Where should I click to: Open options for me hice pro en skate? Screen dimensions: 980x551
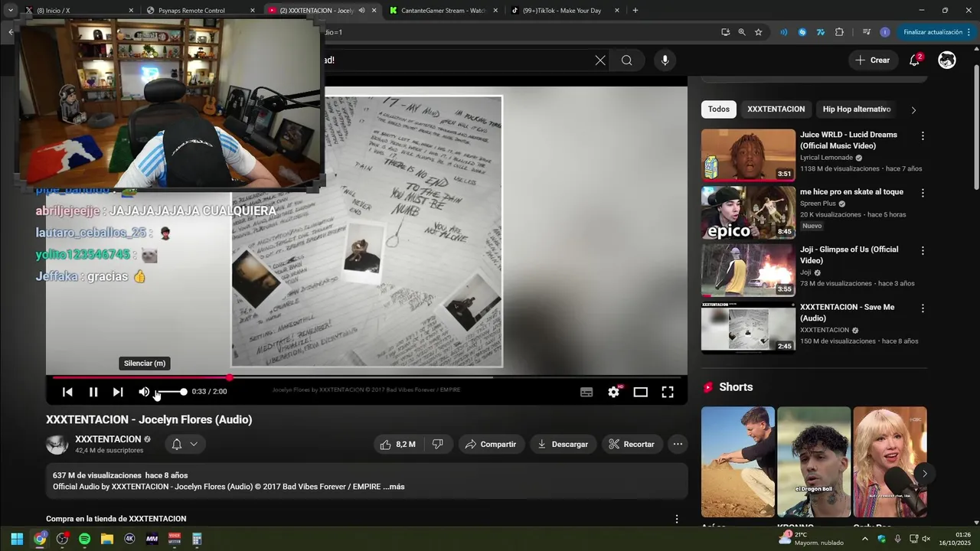tap(923, 193)
